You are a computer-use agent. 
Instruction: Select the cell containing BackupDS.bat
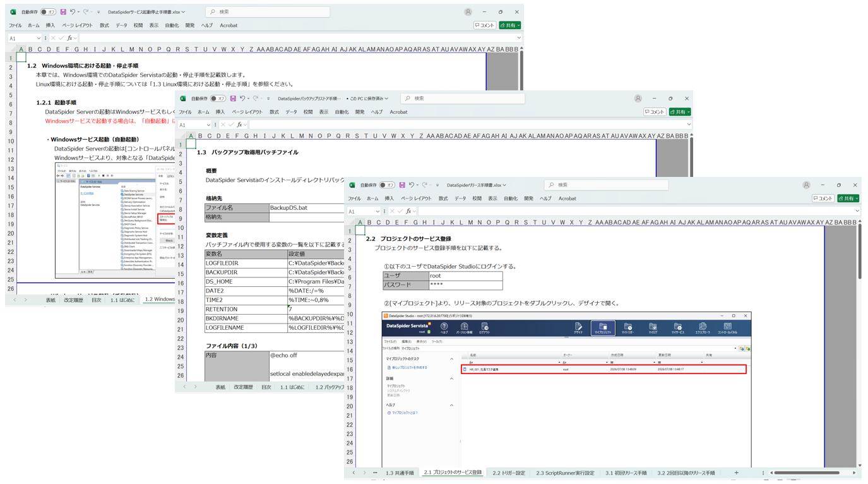[307, 207]
